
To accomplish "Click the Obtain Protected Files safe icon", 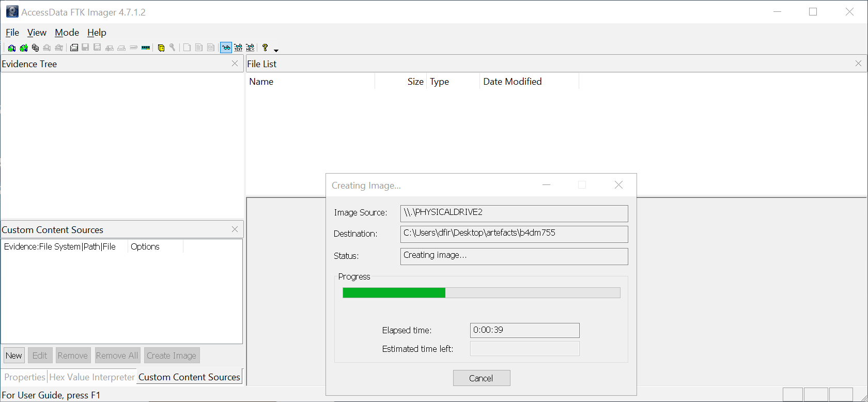I will pos(161,48).
